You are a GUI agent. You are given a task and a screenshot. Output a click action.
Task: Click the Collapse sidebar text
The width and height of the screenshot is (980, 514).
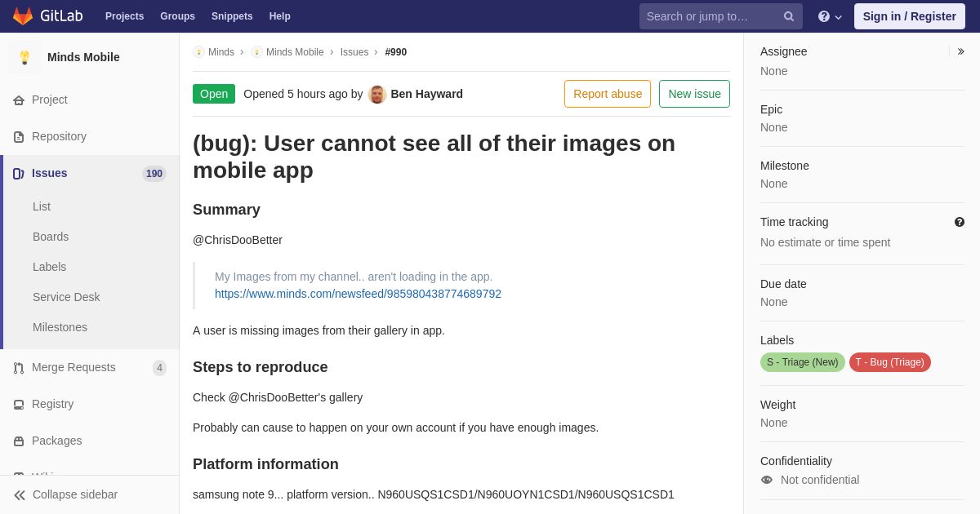pos(75,494)
